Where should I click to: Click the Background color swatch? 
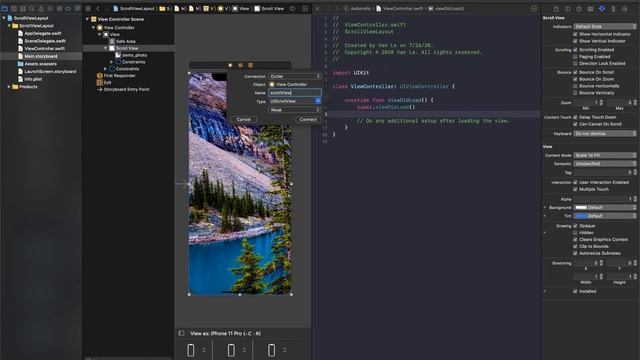(x=581, y=208)
